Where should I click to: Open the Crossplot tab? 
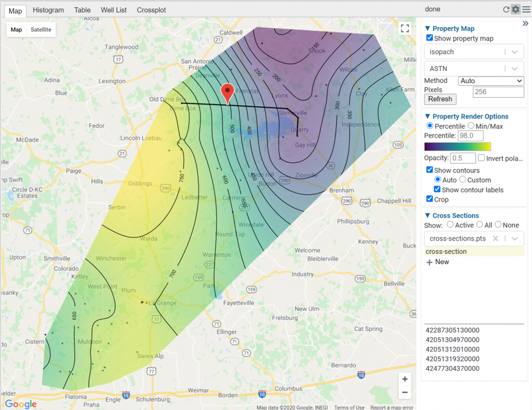[x=151, y=10]
